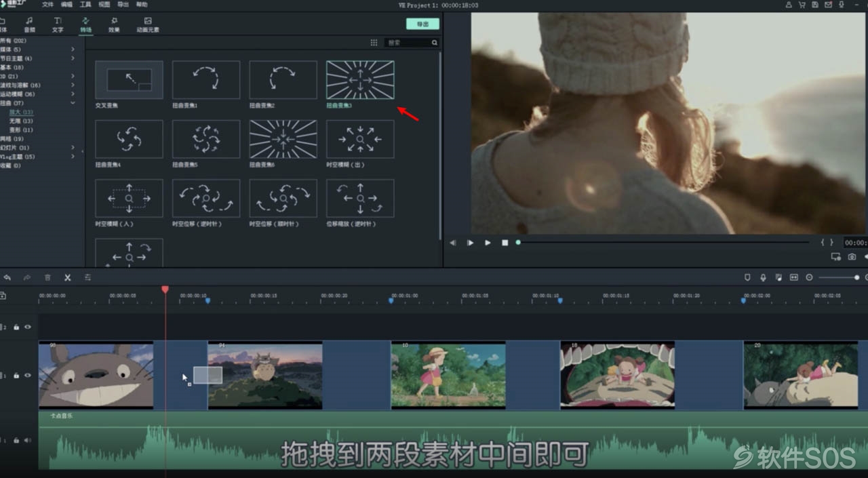
Task: Click the timeline zoom slider handle
Action: coord(856,277)
